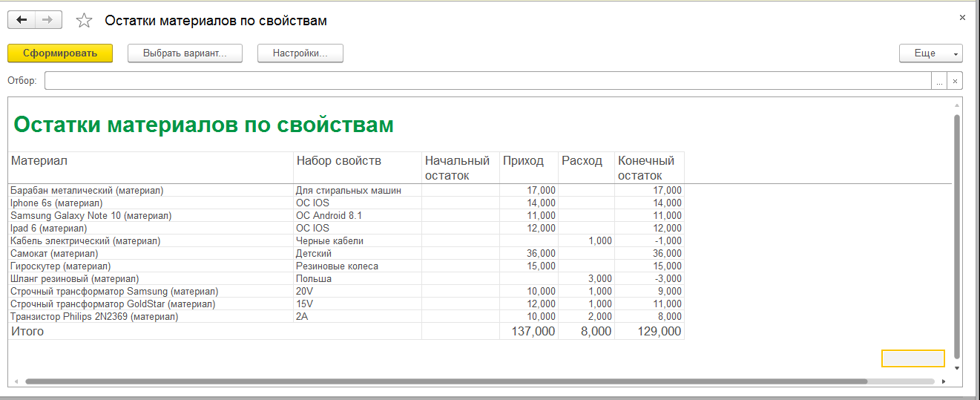The image size is (980, 400).
Task: Click Конечный остаток value -3,000
Action: [649, 278]
